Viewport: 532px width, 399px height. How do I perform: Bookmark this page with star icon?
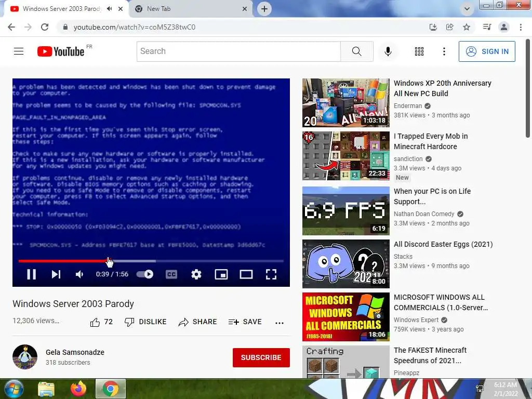(x=467, y=27)
